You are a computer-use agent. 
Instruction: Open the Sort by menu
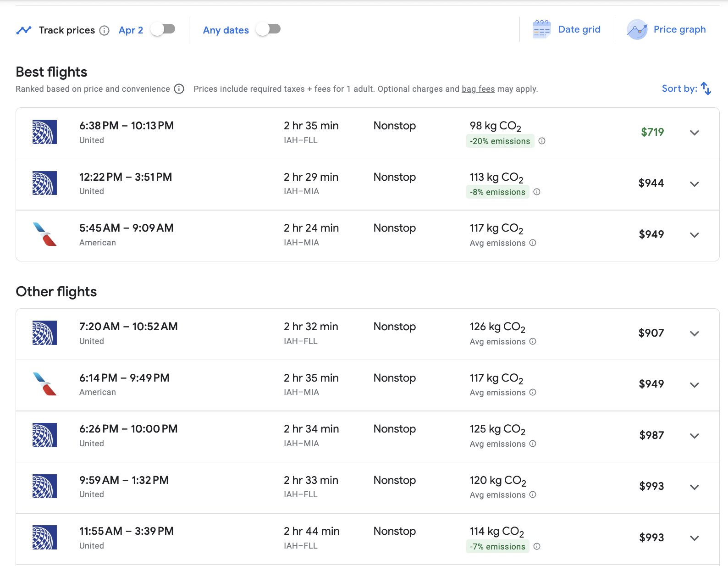[686, 89]
